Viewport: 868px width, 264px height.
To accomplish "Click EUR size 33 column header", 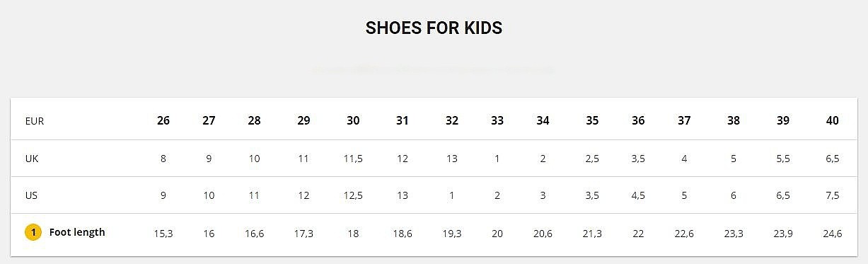I will [497, 121].
